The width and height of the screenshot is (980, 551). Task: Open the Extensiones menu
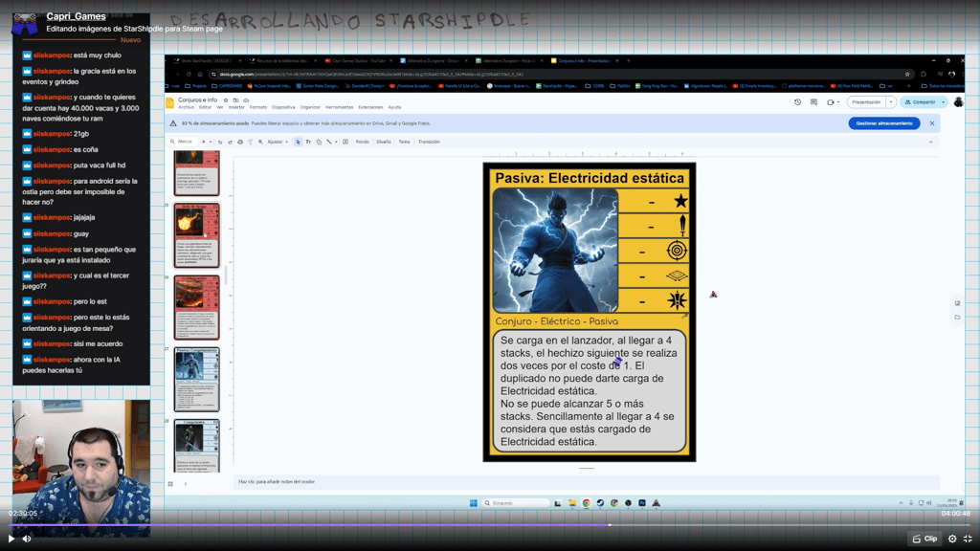[x=370, y=107]
